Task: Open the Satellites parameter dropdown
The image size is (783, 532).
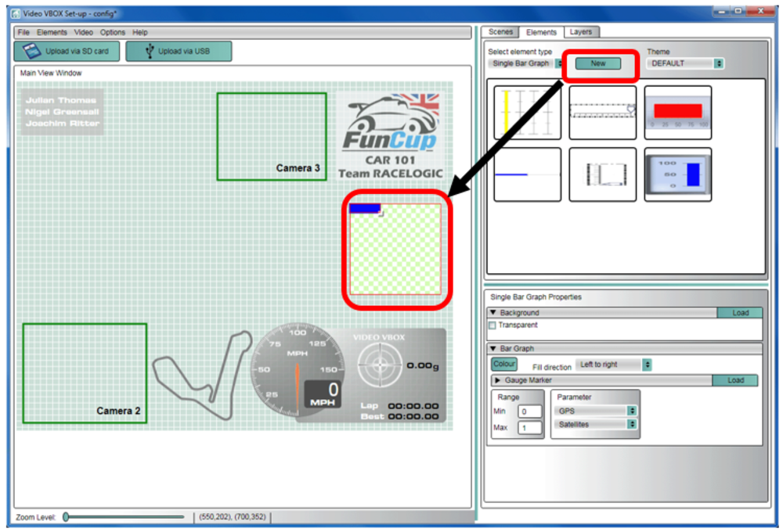Action: [x=595, y=424]
